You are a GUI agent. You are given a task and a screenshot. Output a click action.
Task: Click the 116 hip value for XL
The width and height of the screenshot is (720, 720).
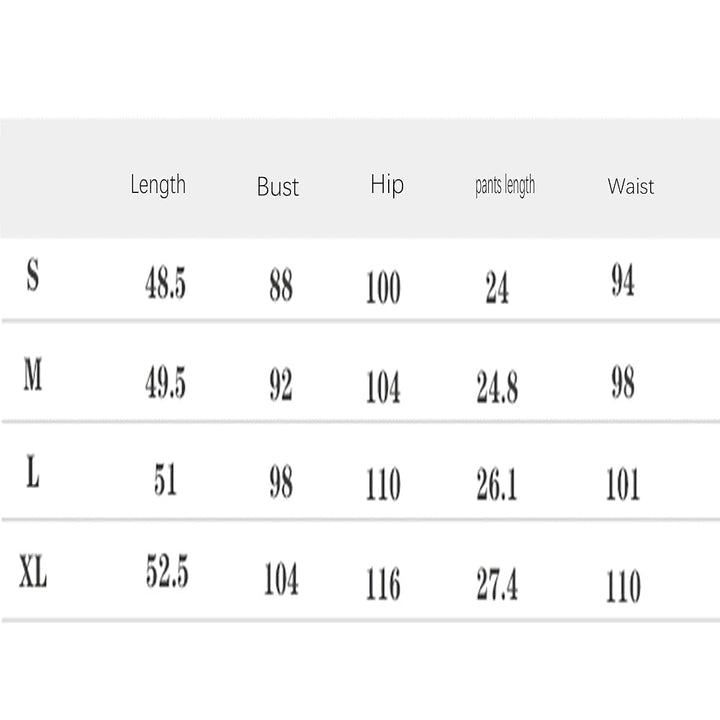(383, 585)
